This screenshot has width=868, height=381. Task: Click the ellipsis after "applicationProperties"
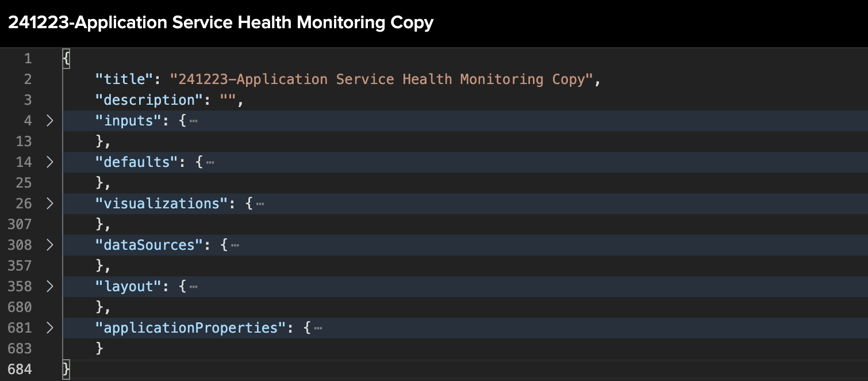(x=318, y=328)
